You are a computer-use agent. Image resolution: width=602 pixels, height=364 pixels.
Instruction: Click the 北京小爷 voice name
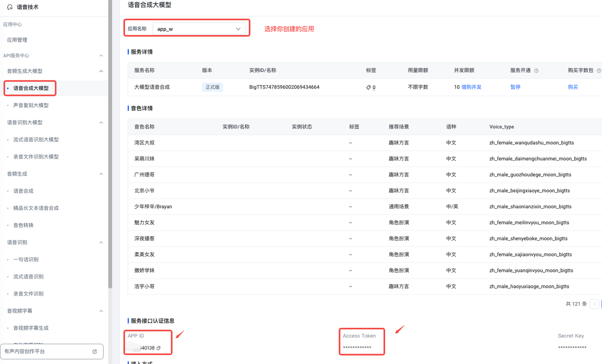point(144,190)
